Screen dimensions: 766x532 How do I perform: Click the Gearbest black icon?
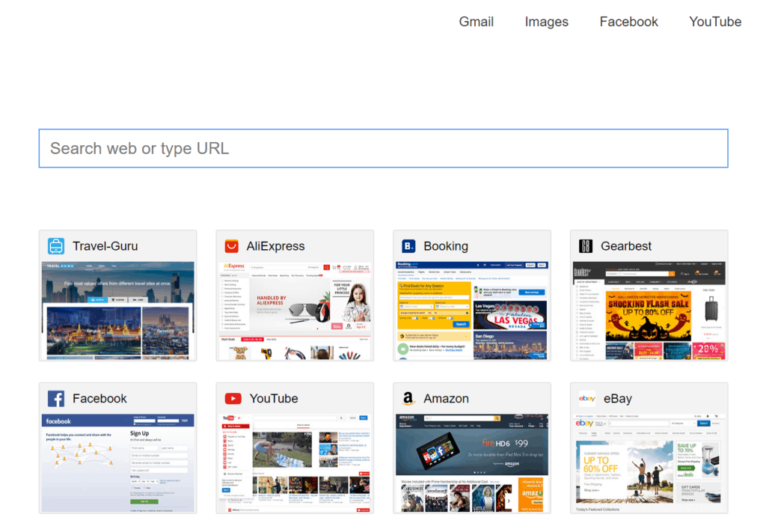(x=586, y=246)
